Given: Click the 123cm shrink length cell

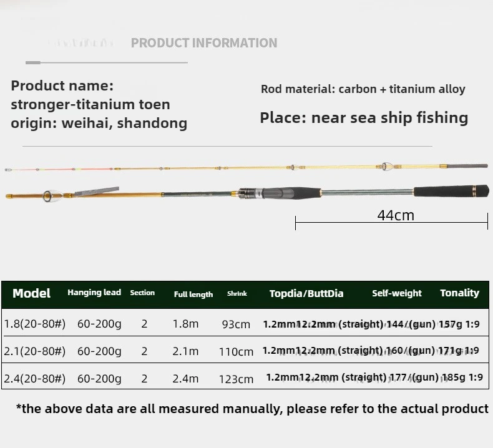Looking at the screenshot, I should 237,379.
